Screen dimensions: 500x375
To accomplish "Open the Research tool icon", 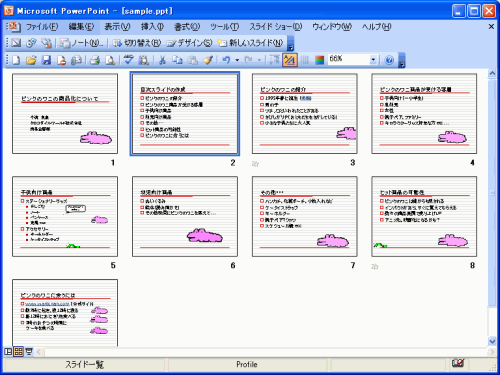I will click(144, 60).
